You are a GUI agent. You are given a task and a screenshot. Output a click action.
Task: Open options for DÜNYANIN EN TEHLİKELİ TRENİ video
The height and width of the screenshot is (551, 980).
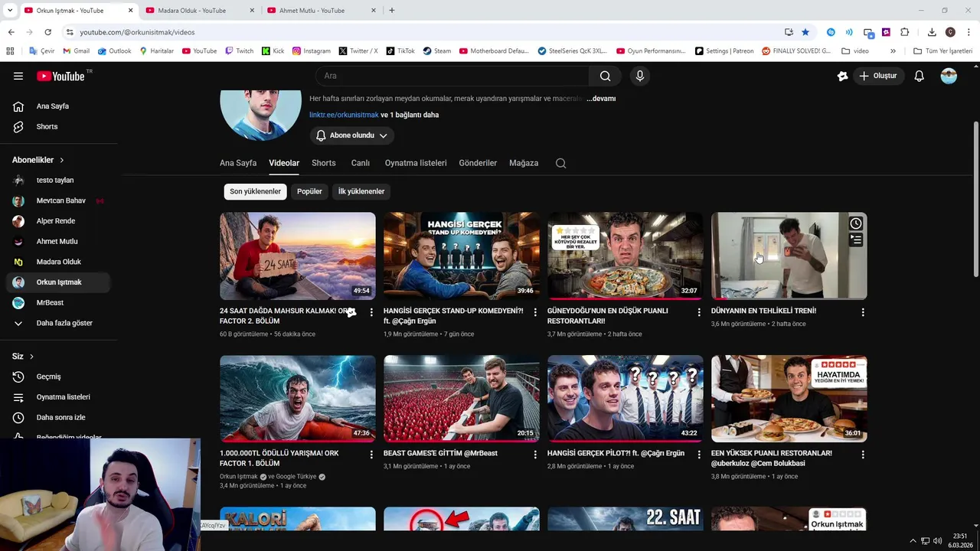(x=863, y=312)
